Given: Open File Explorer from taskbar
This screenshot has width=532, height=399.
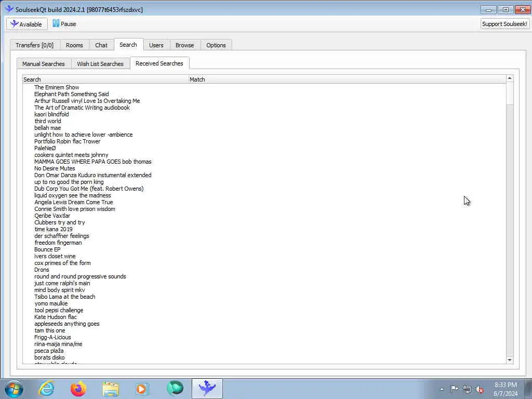Looking at the screenshot, I should (x=111, y=389).
